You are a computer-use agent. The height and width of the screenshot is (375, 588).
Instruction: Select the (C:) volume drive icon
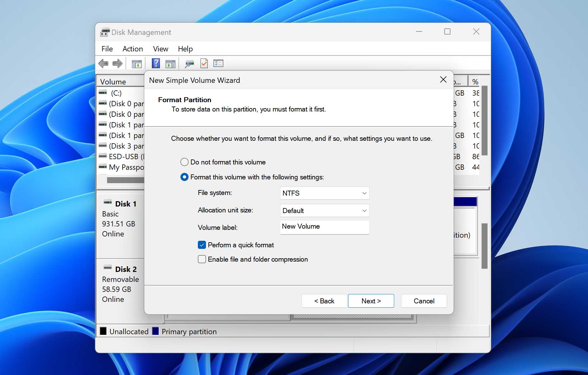click(103, 93)
